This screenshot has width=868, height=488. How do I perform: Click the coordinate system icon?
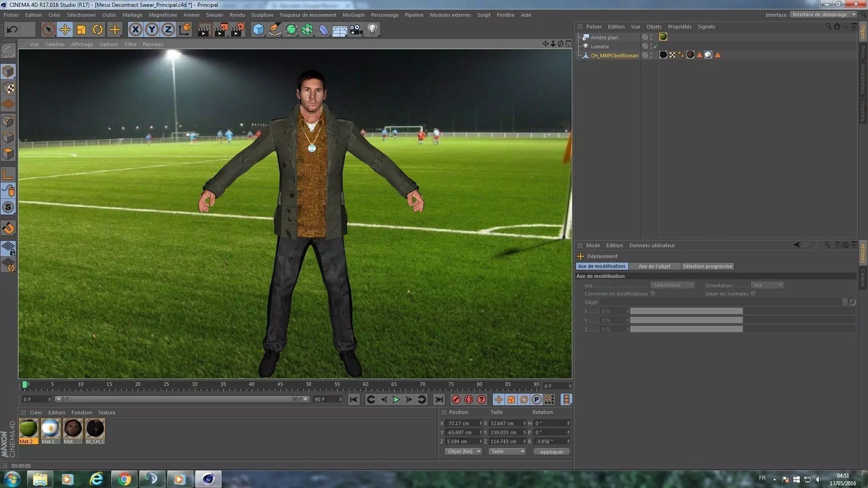coord(184,30)
